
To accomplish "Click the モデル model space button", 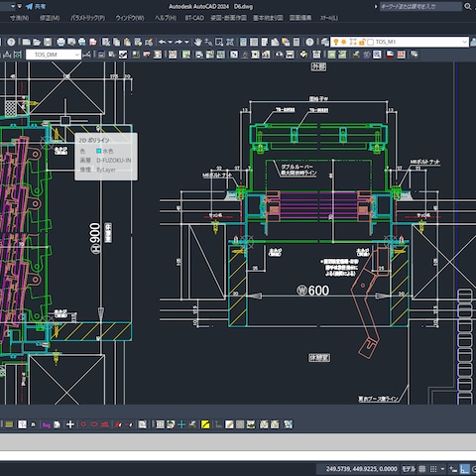I will 409,469.
